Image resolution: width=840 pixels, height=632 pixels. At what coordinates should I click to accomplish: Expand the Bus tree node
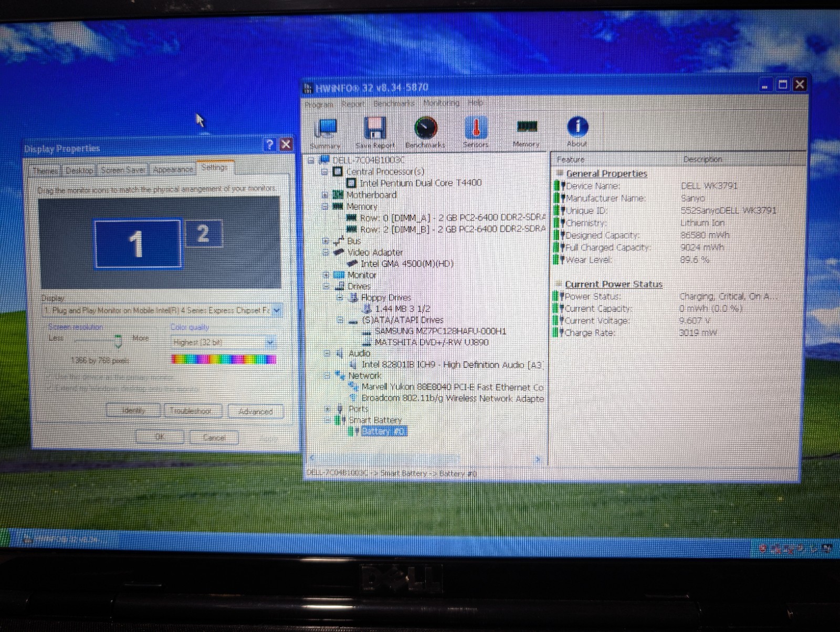(326, 241)
